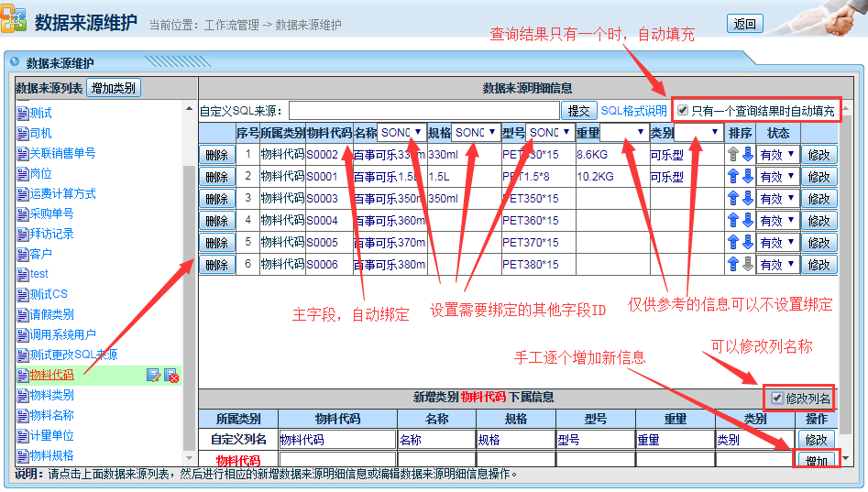Move row 1 down with the down arrow

(747, 155)
